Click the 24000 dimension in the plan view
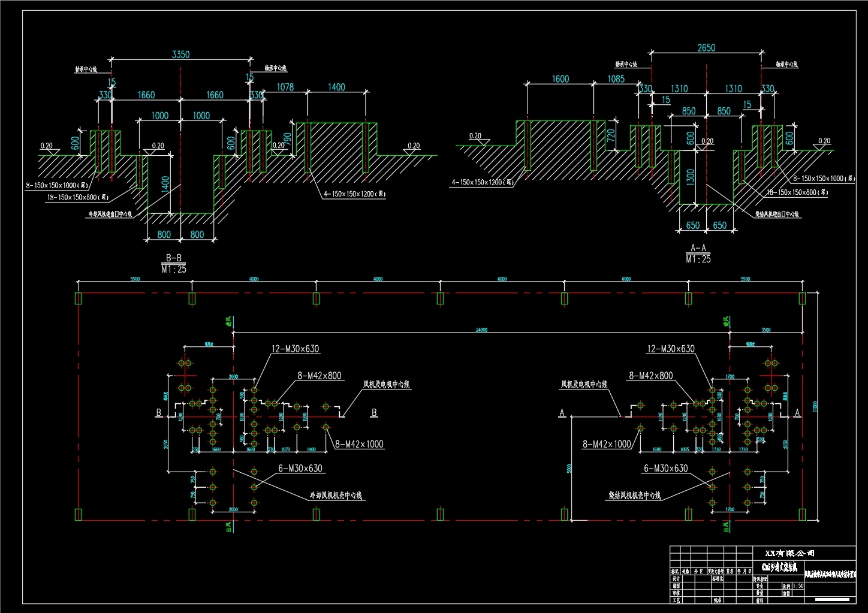The width and height of the screenshot is (868, 613). click(481, 330)
